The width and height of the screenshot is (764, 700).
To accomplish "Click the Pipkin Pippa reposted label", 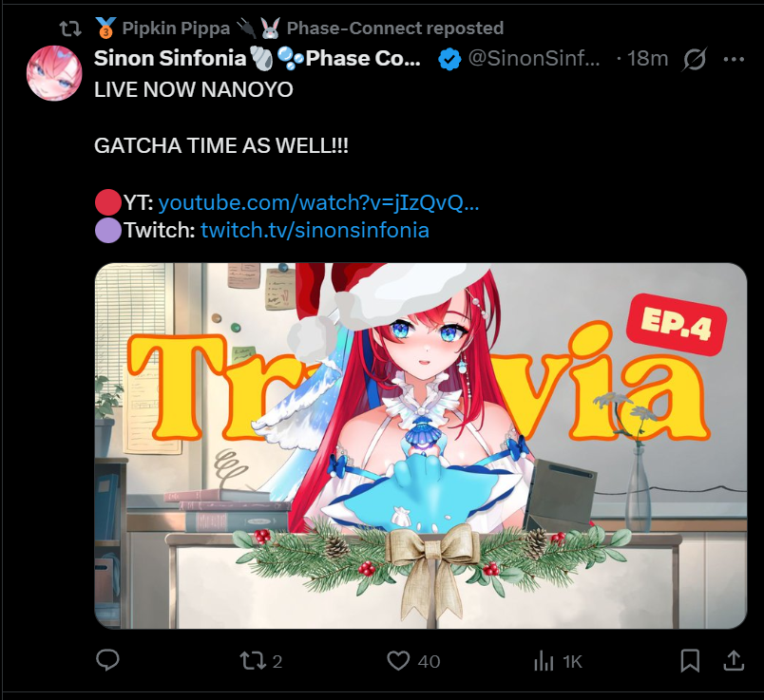I will click(313, 28).
